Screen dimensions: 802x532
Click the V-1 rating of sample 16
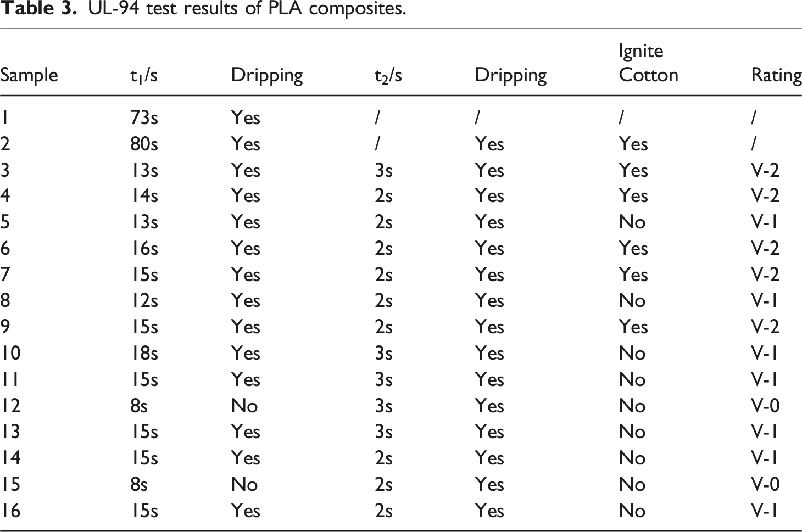[x=765, y=511]
